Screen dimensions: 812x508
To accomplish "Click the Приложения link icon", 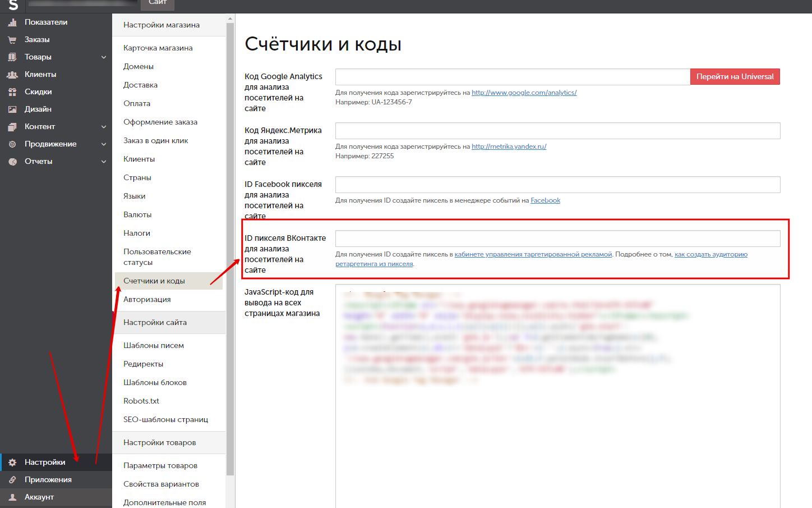I will [x=12, y=480].
